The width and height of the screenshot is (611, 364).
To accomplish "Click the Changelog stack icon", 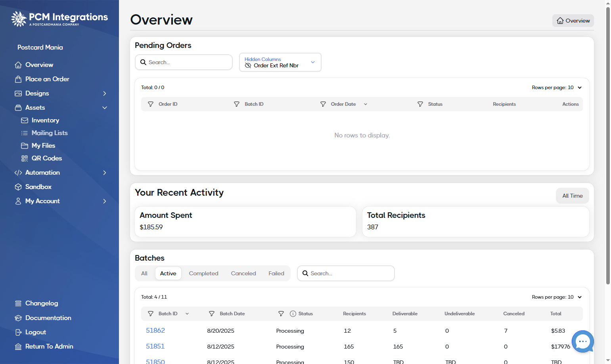I will tap(18, 303).
